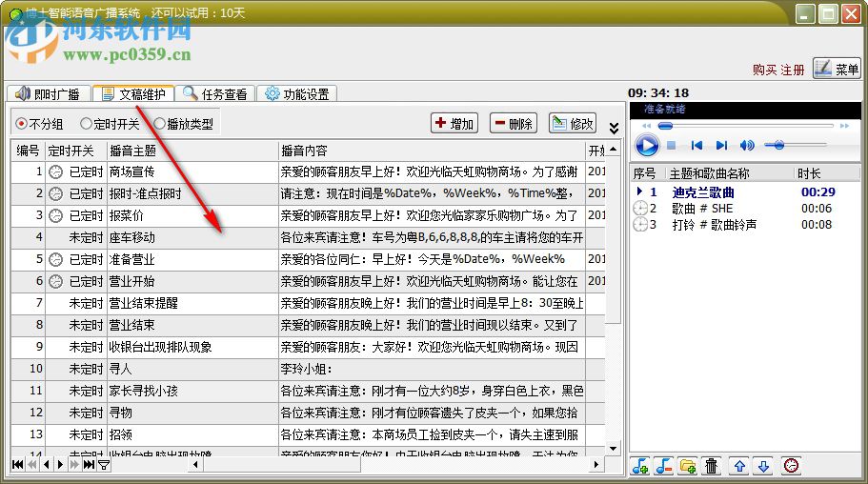
Task: Play the current playlist track
Action: pos(647,145)
